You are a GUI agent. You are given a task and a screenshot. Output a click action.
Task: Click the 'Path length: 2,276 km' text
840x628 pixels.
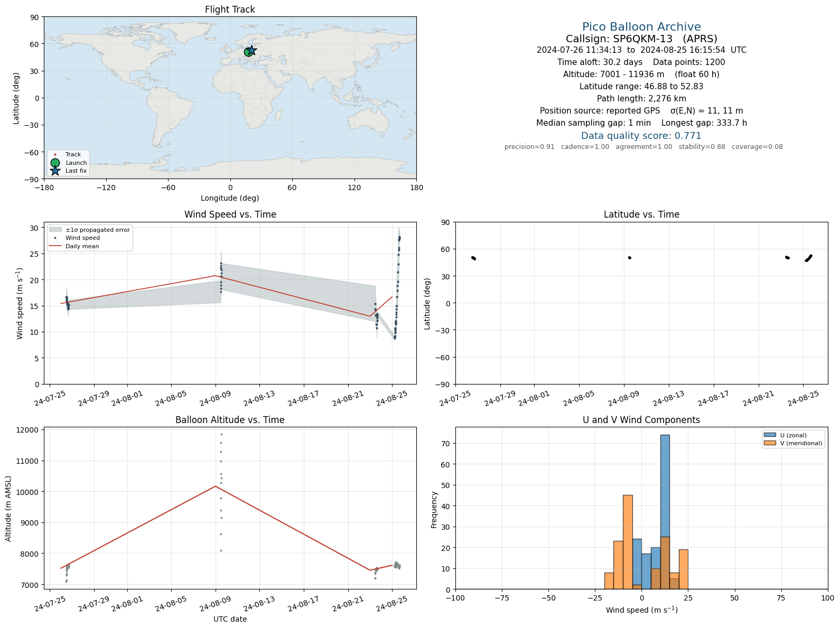pos(641,99)
